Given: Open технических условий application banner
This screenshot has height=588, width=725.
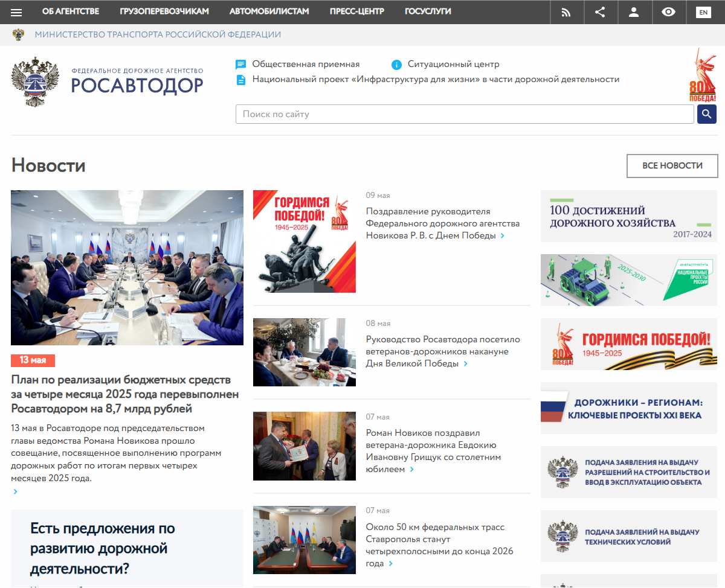Looking at the screenshot, I should (x=629, y=536).
